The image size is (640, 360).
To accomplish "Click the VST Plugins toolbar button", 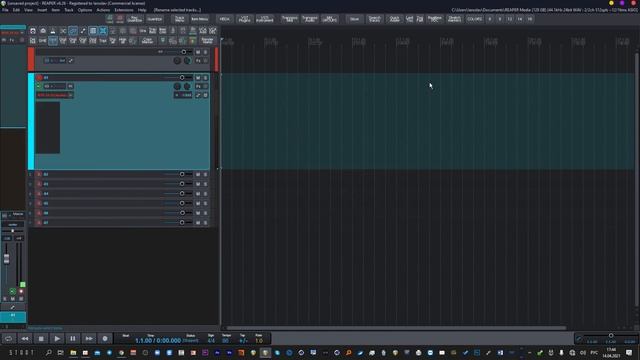I will (x=244, y=19).
